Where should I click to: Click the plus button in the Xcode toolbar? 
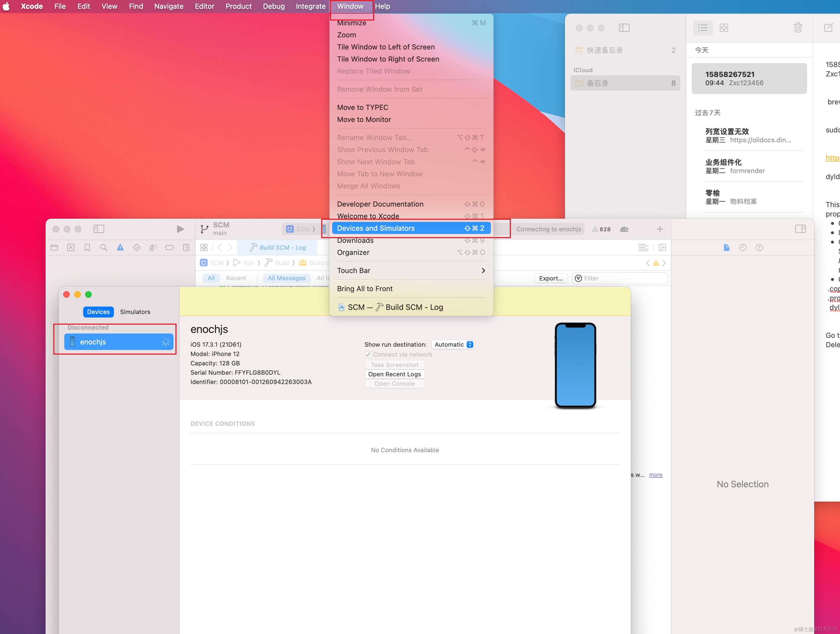[x=660, y=229]
